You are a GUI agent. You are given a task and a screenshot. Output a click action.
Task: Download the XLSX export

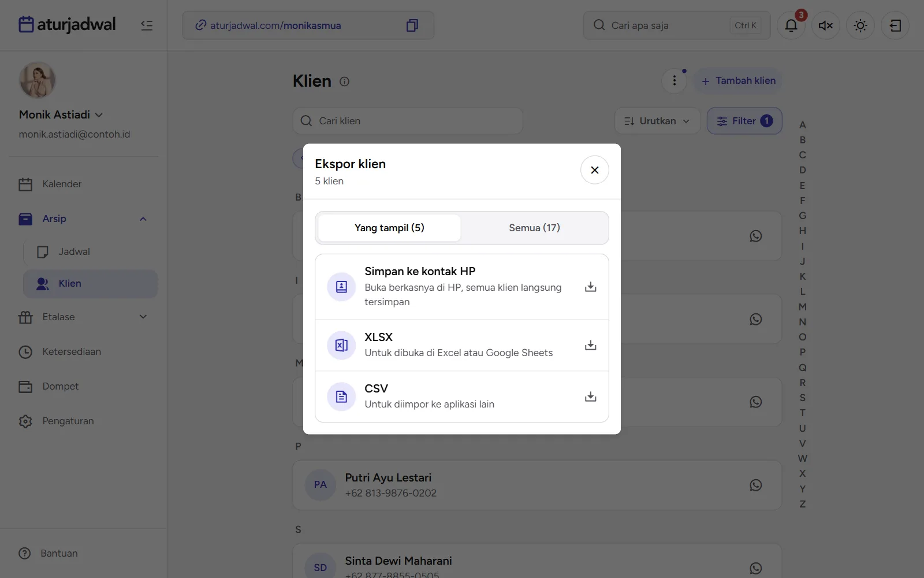pos(590,345)
